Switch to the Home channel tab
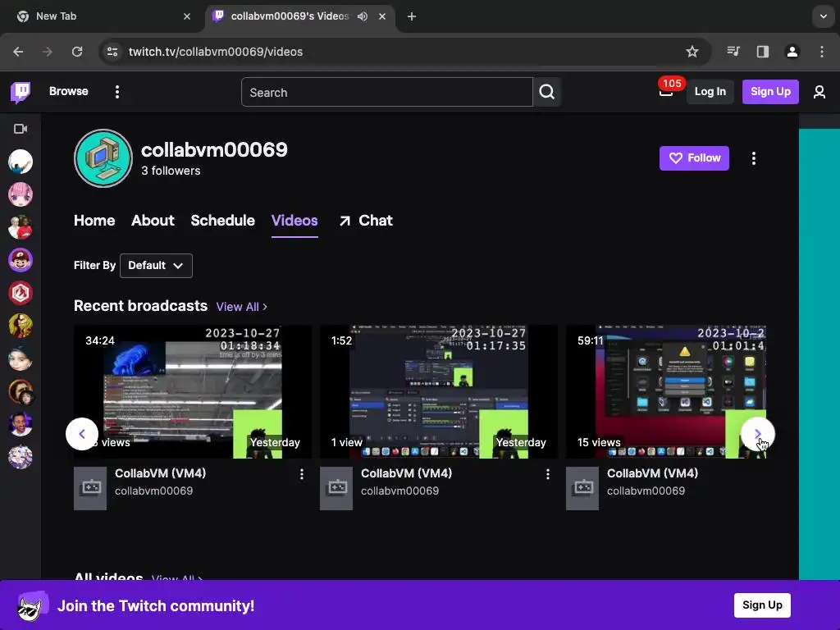Screen dimensions: 840x630 (94, 221)
